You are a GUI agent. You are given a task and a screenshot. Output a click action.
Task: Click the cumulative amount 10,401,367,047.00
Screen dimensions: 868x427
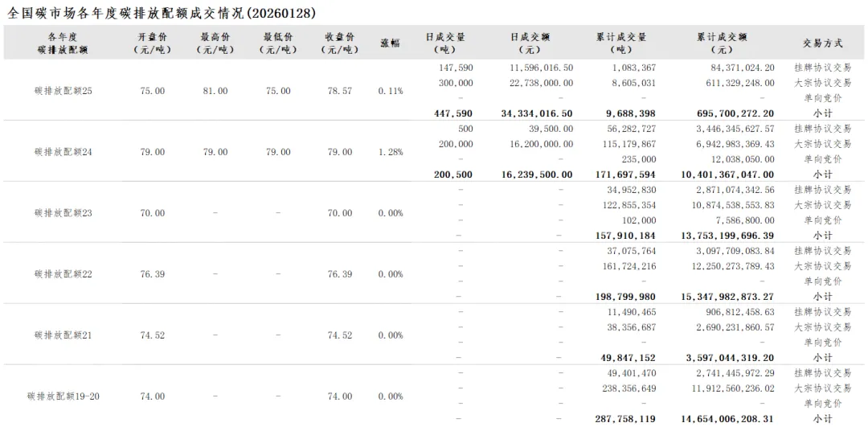point(727,174)
